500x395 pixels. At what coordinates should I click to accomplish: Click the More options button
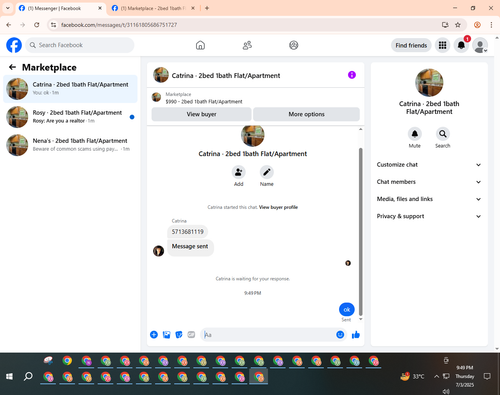[306, 114]
